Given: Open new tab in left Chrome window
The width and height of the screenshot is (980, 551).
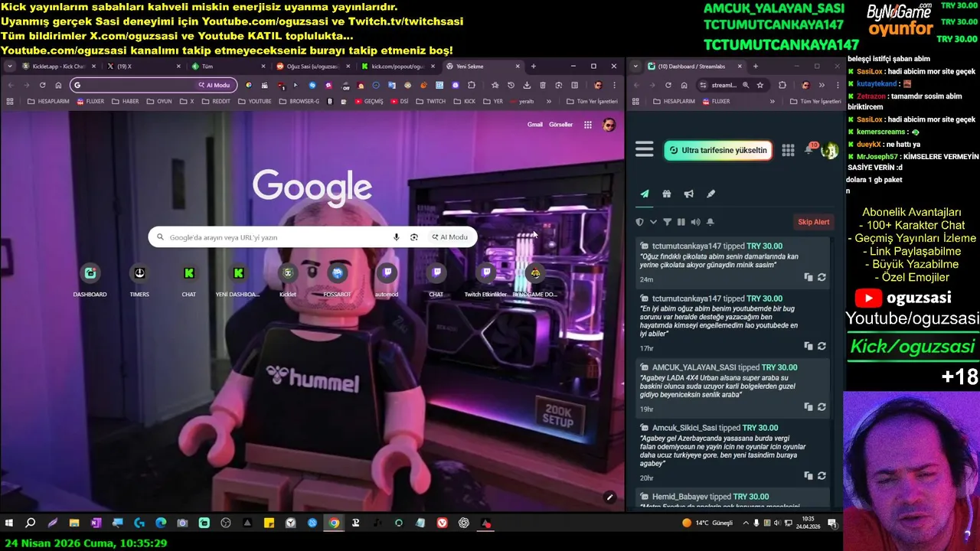Looking at the screenshot, I should click(x=534, y=67).
